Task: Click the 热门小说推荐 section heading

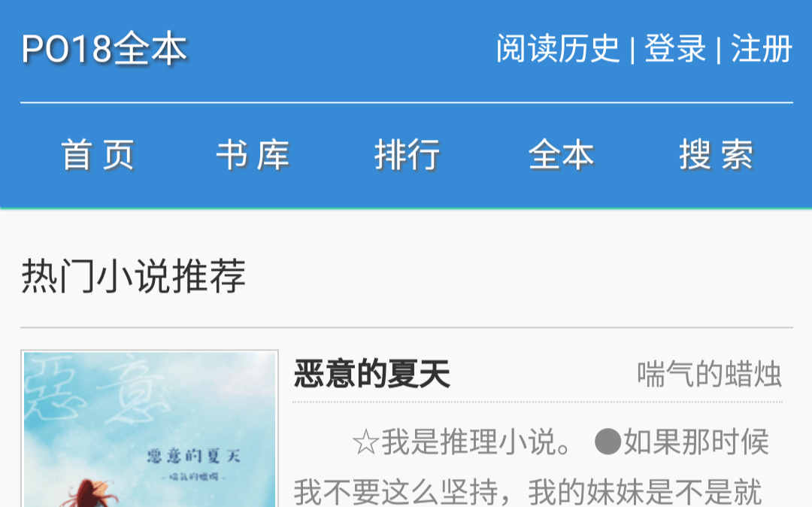Action: [134, 276]
